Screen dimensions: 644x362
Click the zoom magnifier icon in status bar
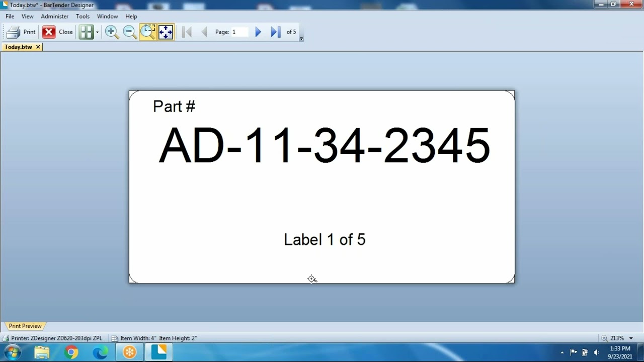pyautogui.click(x=604, y=338)
